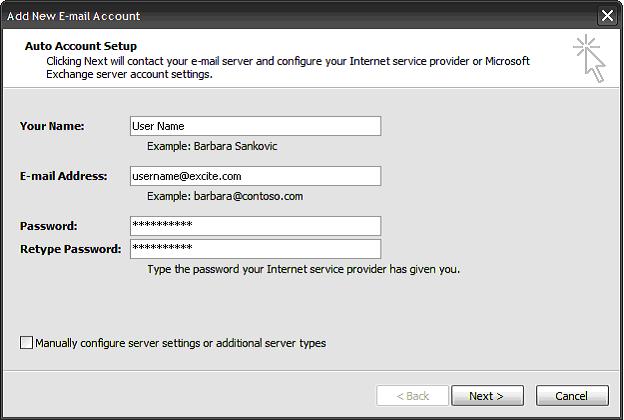624x420 pixels.
Task: Click the cursor sparkle icon in header
Action: (x=590, y=59)
